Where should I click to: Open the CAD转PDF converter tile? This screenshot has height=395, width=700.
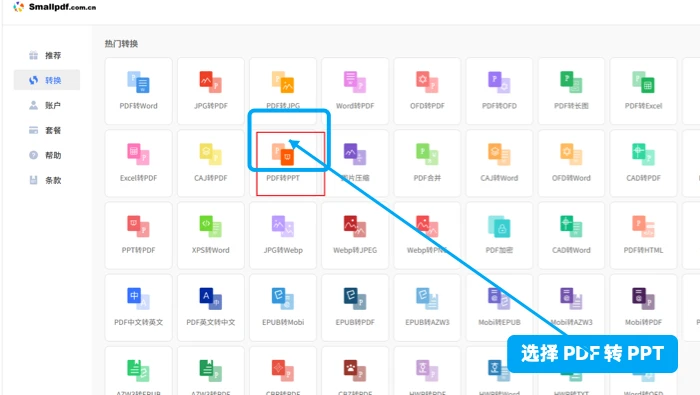(643, 163)
